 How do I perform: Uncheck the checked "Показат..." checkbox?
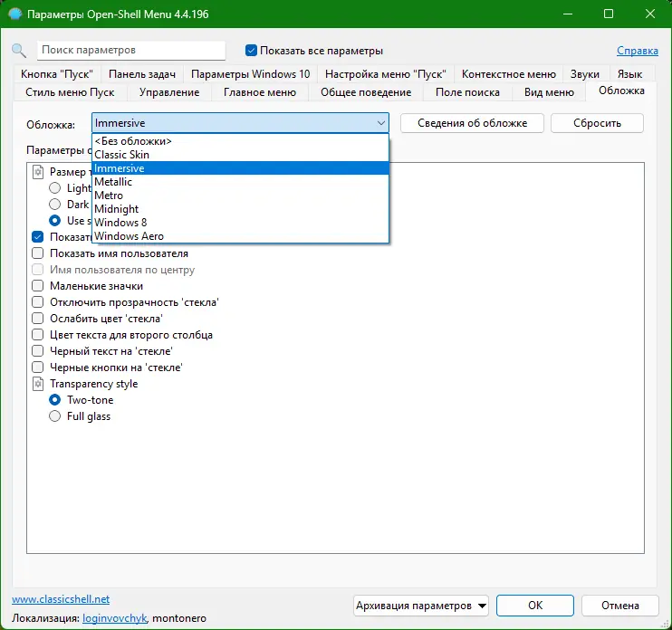(38, 237)
